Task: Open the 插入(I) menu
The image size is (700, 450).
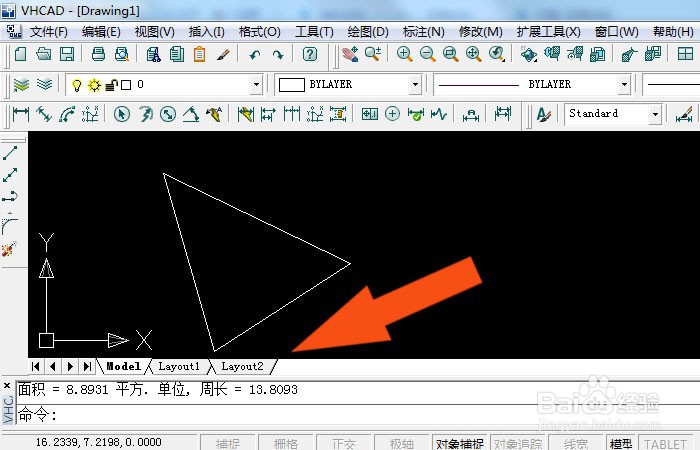Action: (x=206, y=32)
